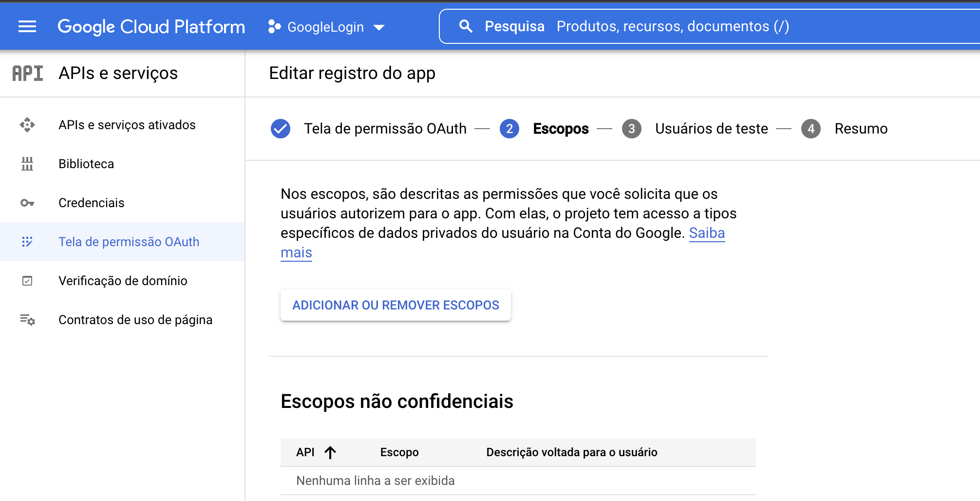
Task: Expand the GoogleLogin project dropdown arrow
Action: coord(379,27)
